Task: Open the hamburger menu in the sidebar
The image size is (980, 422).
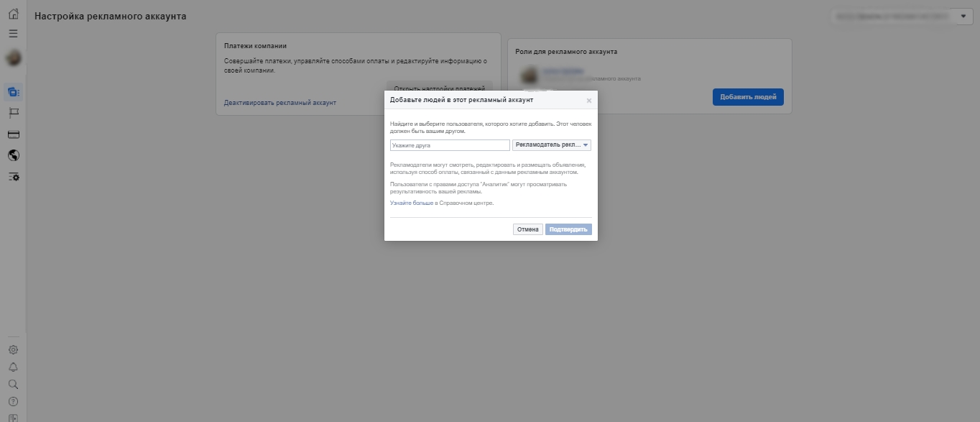Action: [13, 33]
